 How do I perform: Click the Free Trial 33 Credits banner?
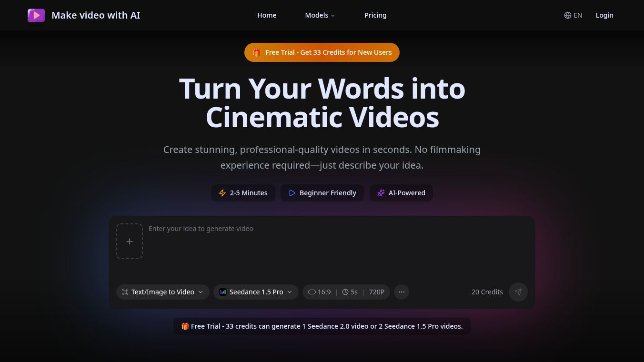coord(322,52)
